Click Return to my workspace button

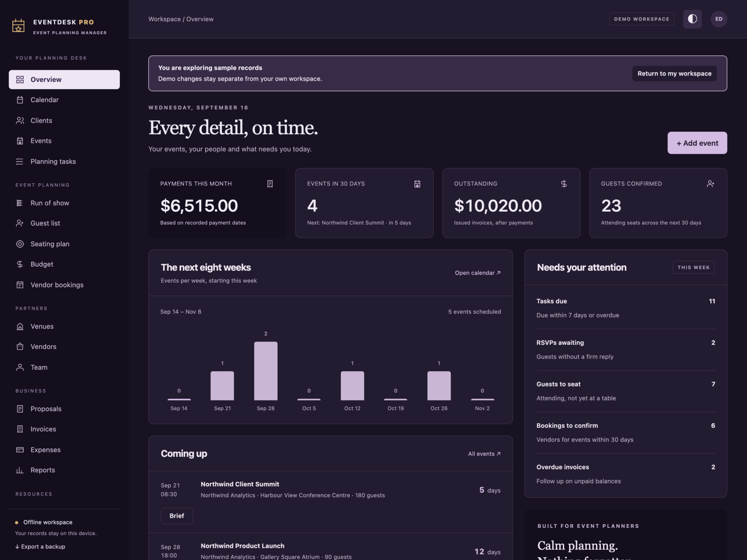674,73
